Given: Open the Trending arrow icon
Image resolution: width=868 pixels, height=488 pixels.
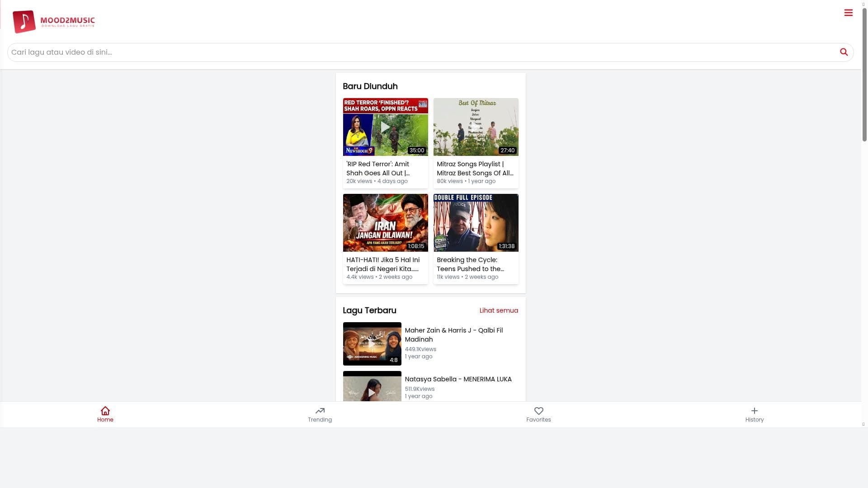Looking at the screenshot, I should [320, 411].
